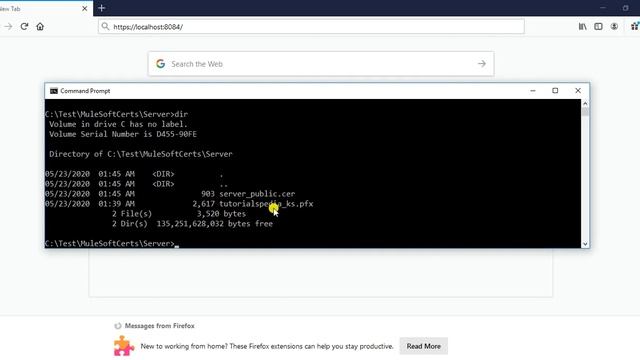
Task: Minimize the Command Prompt window
Action: (533, 91)
